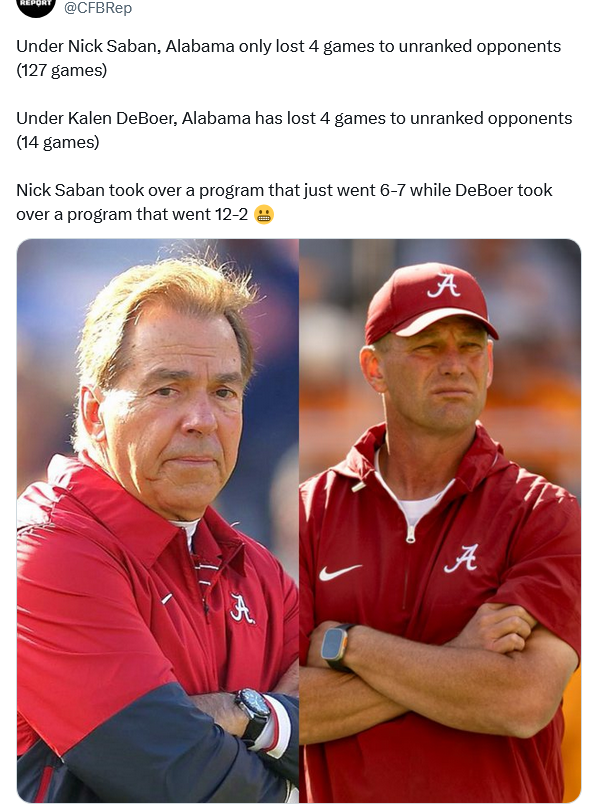
Task: Open the left photo of Nick Saban
Action: (x=157, y=520)
